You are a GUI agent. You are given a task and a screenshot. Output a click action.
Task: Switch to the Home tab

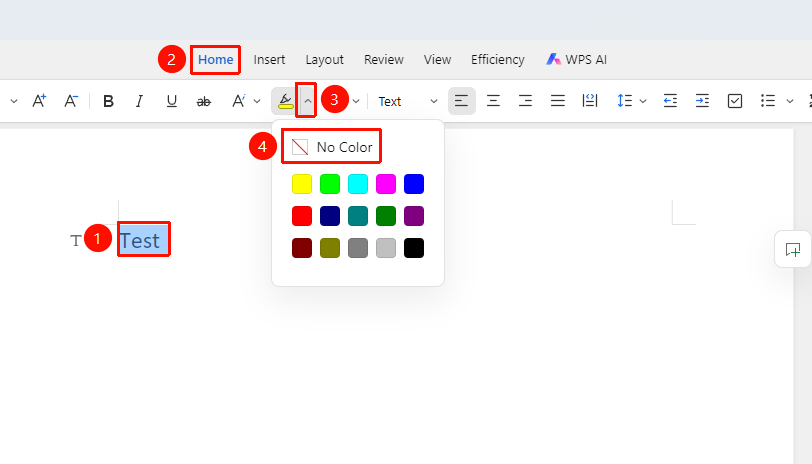click(x=215, y=60)
